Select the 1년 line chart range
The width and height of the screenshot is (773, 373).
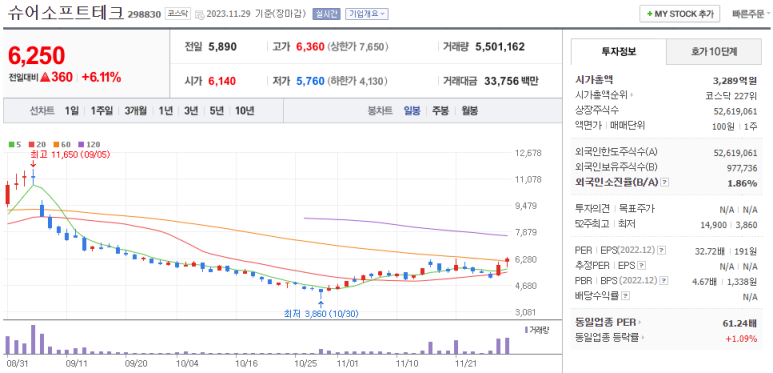[x=166, y=111]
